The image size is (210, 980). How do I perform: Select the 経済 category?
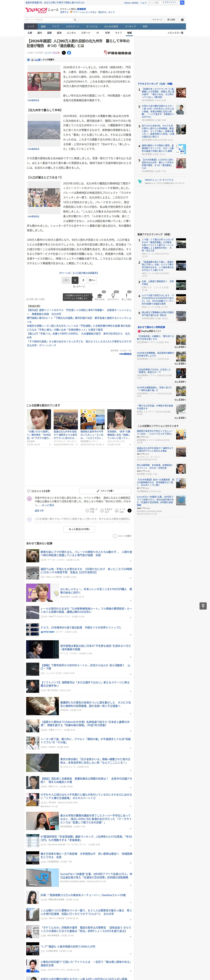(59, 33)
